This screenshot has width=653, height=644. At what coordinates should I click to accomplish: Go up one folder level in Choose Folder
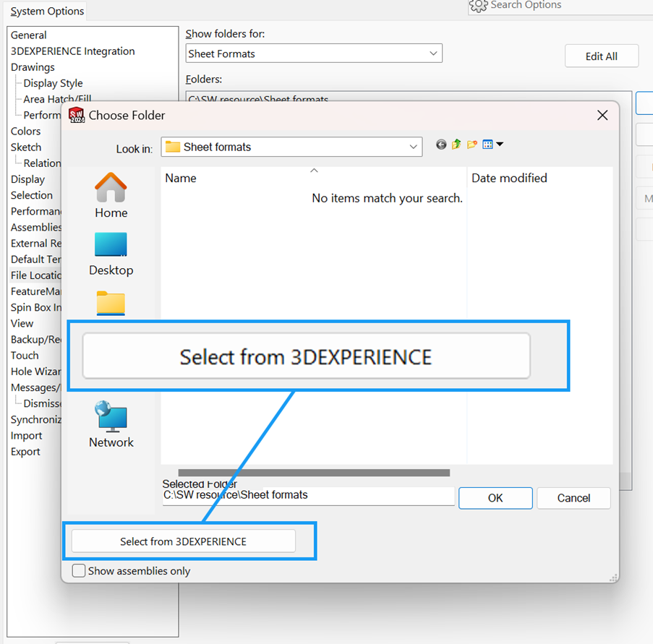456,145
